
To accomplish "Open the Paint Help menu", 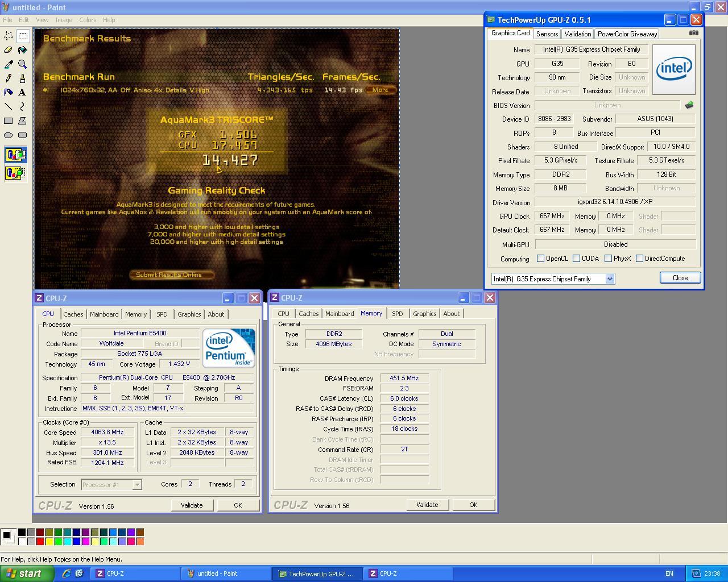I will (109, 20).
